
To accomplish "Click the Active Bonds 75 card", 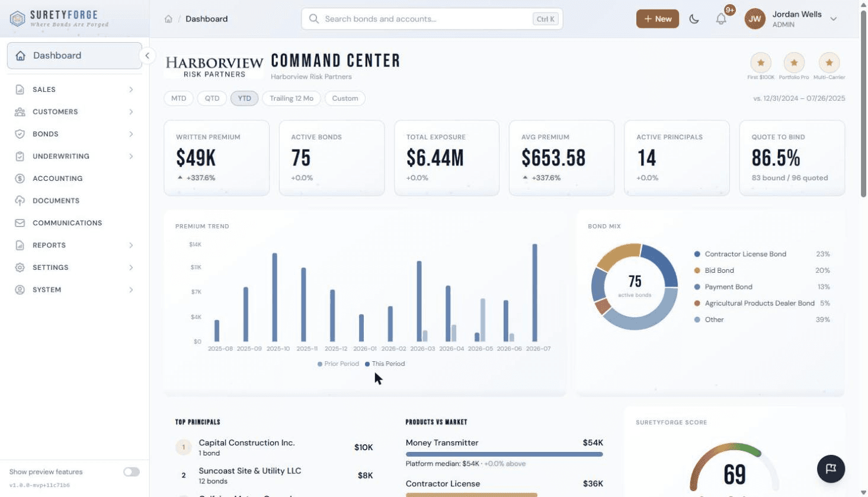I will point(332,158).
